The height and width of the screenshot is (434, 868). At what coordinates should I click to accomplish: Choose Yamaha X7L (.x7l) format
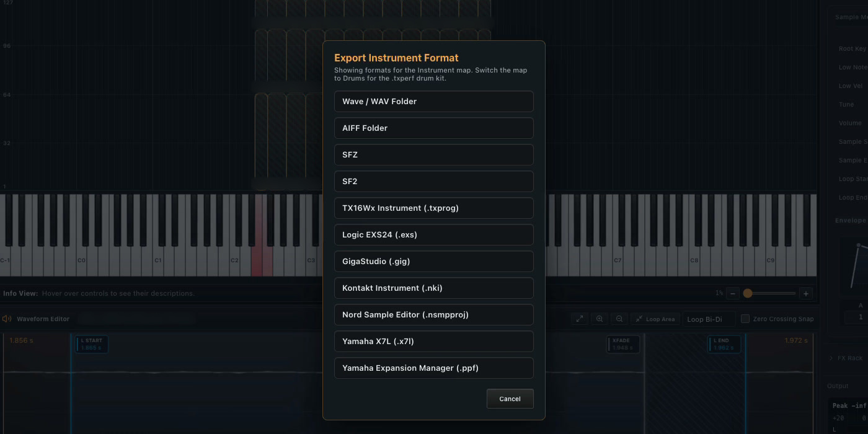coord(433,342)
